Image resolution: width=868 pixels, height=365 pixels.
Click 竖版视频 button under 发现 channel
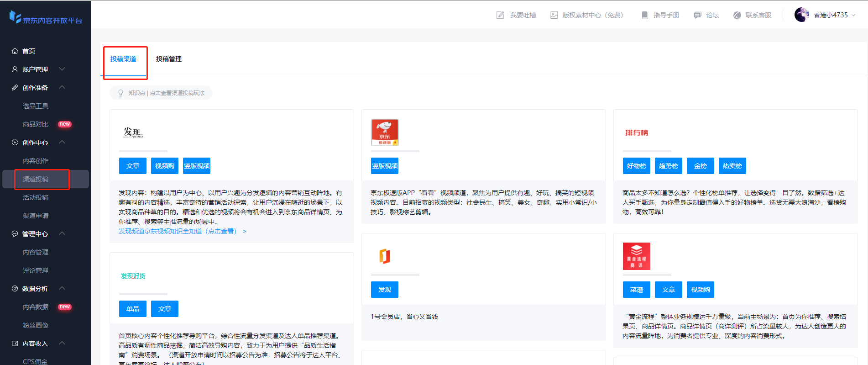point(197,166)
